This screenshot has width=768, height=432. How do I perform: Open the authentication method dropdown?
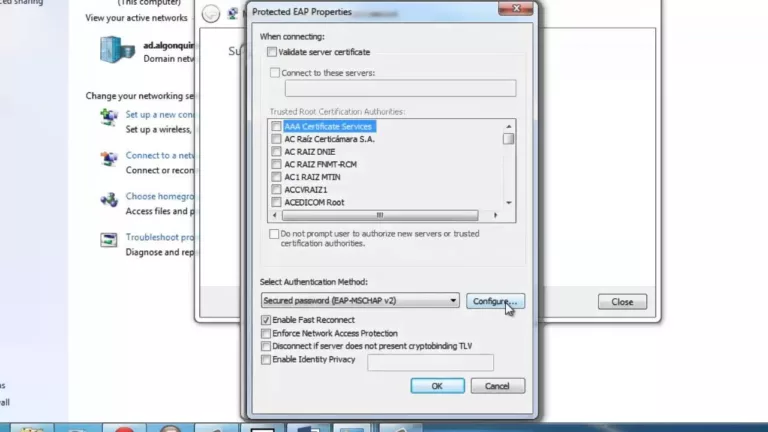point(360,301)
